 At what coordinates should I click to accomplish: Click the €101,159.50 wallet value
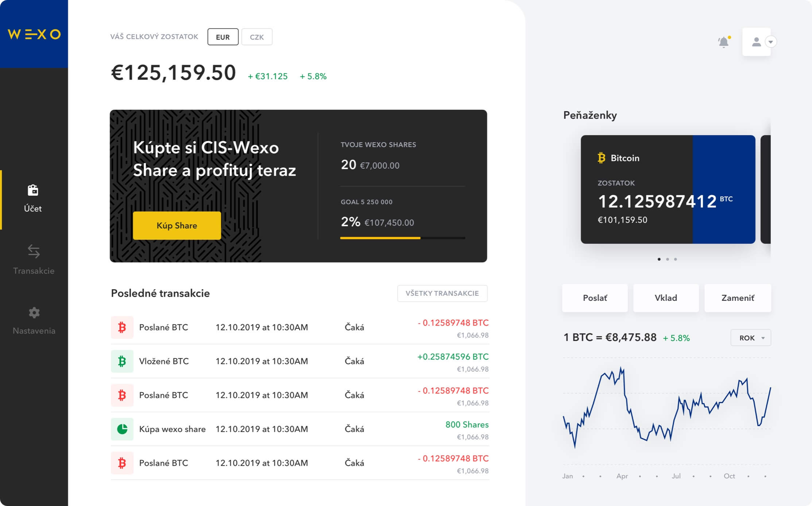(x=622, y=220)
